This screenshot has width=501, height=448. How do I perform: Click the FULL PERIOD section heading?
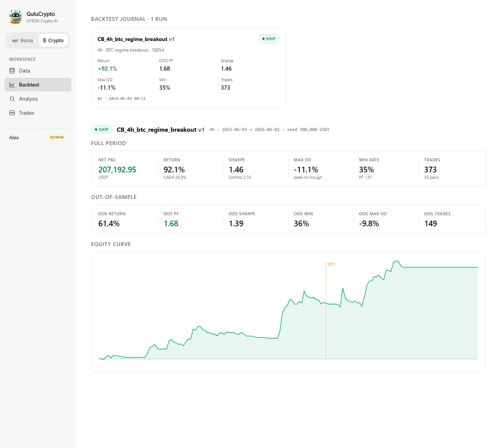click(109, 143)
